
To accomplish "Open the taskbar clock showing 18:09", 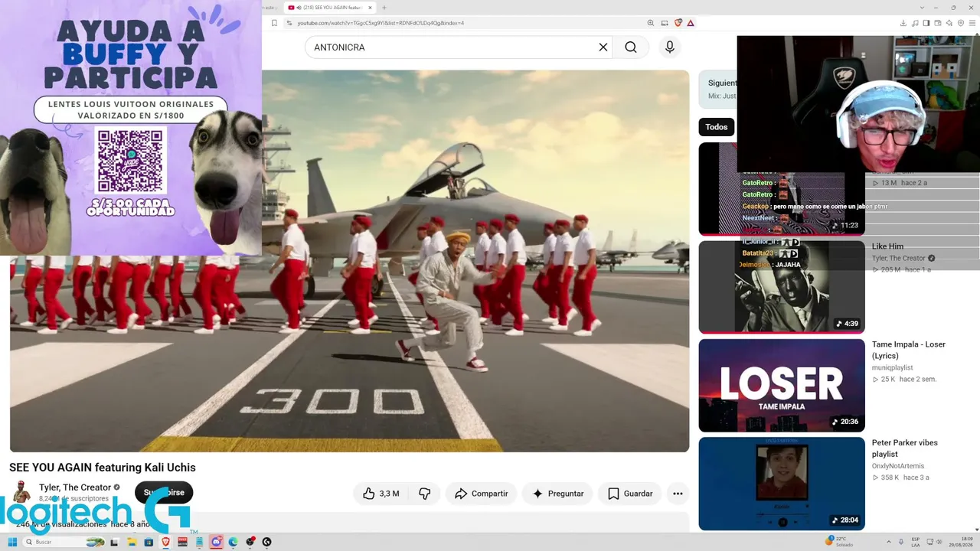I will [962, 542].
